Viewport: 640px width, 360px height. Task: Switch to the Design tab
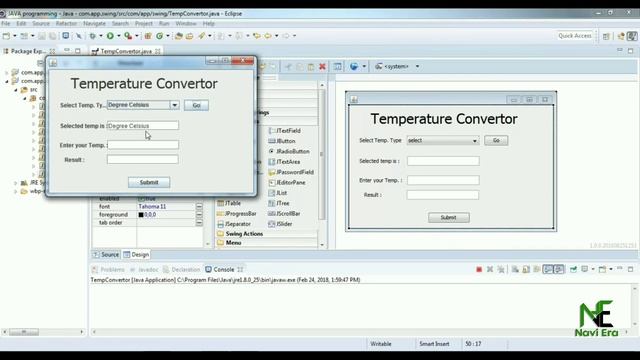(136, 255)
